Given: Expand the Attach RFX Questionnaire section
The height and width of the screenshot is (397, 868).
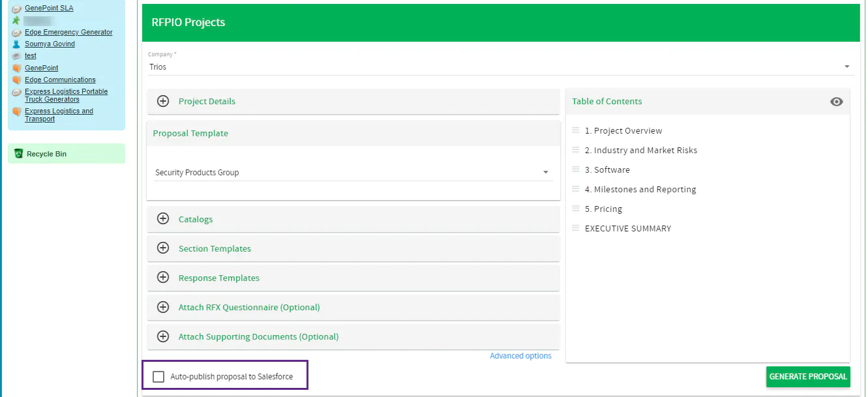Looking at the screenshot, I should click(163, 306).
